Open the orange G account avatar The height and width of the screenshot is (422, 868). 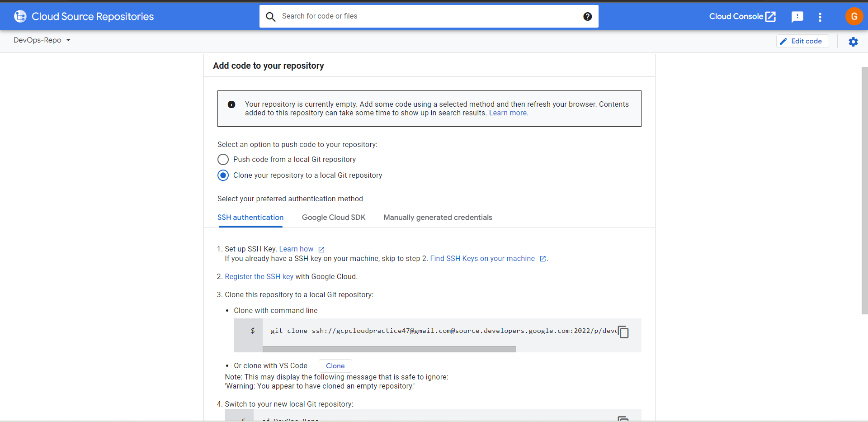click(854, 16)
